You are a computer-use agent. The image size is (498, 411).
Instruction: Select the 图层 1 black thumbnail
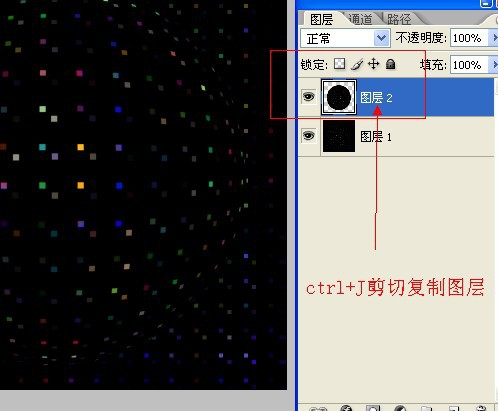coord(339,136)
